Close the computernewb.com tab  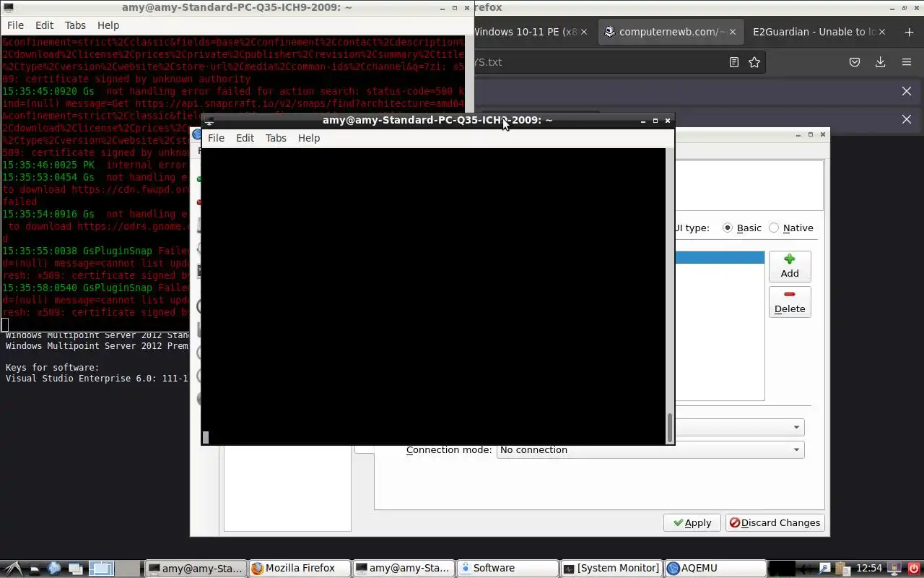coord(733,32)
